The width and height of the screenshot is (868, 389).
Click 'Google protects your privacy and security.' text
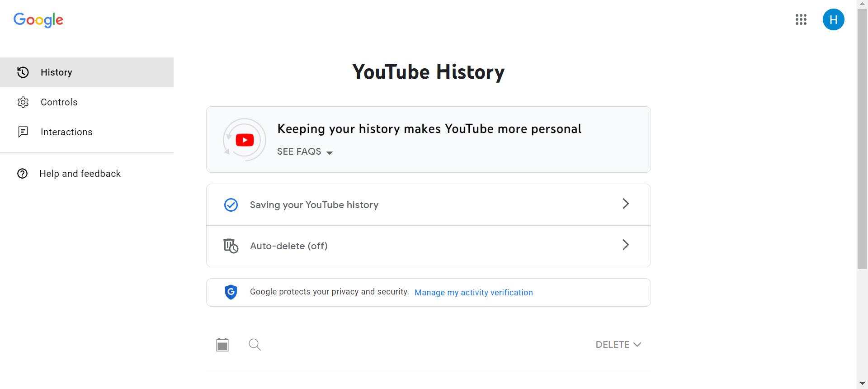[330, 292]
